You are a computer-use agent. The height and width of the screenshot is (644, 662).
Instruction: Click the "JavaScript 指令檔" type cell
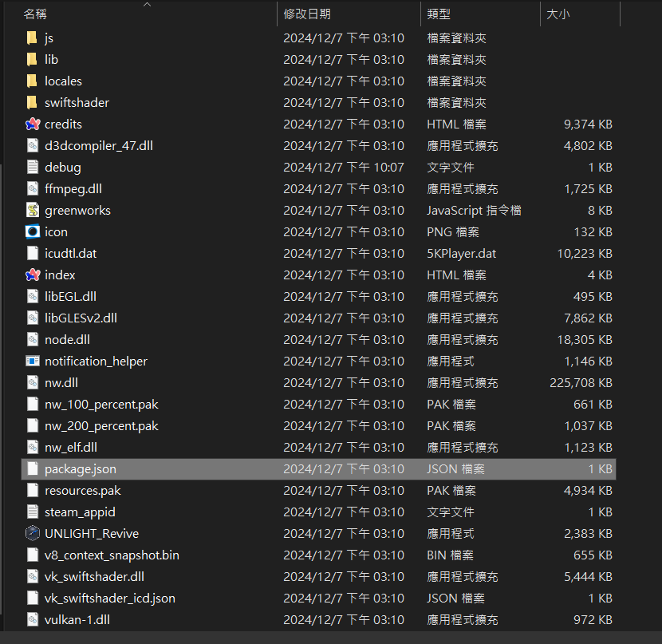(474, 211)
